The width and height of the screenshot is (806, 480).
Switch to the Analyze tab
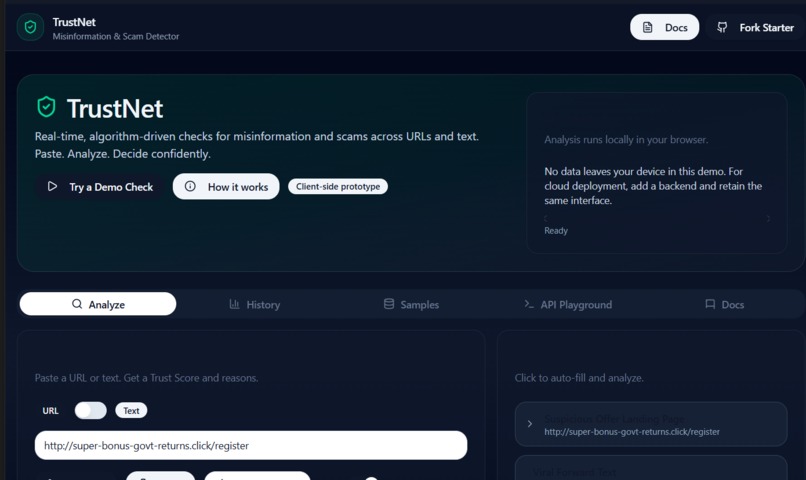[x=98, y=304]
